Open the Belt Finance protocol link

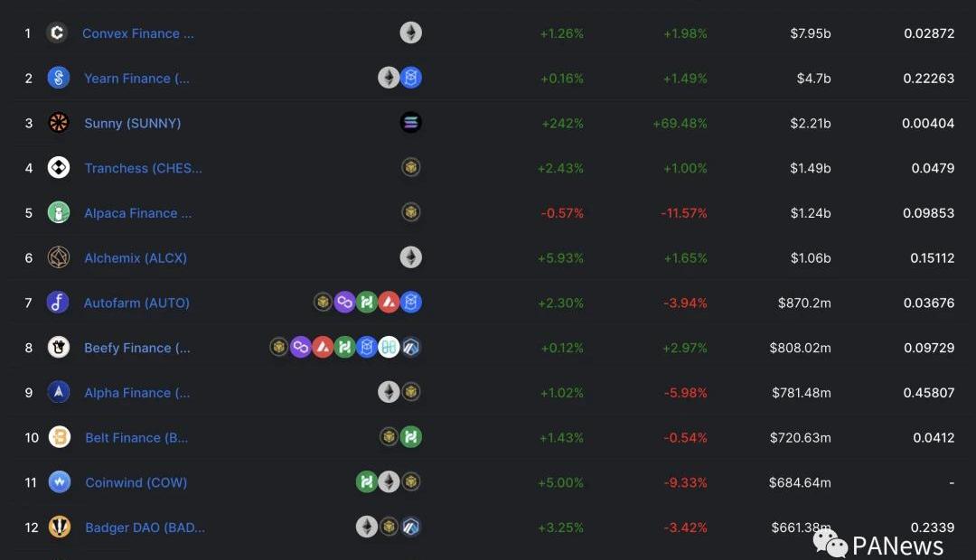[136, 437]
